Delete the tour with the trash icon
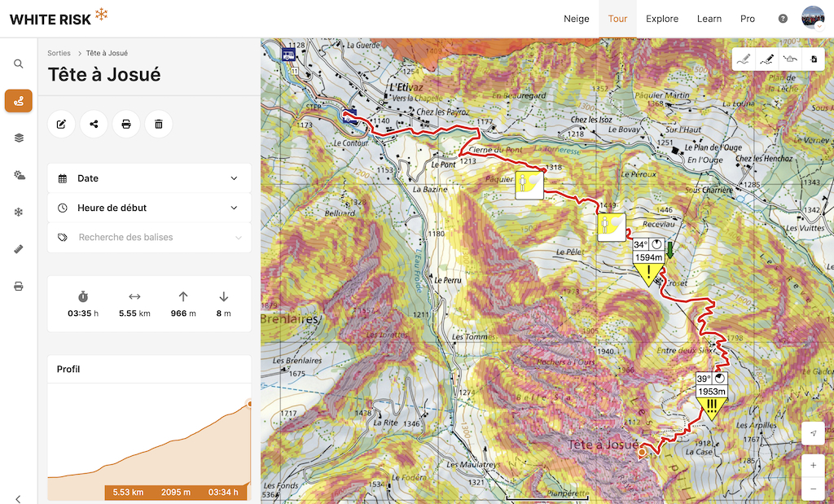 pos(159,124)
